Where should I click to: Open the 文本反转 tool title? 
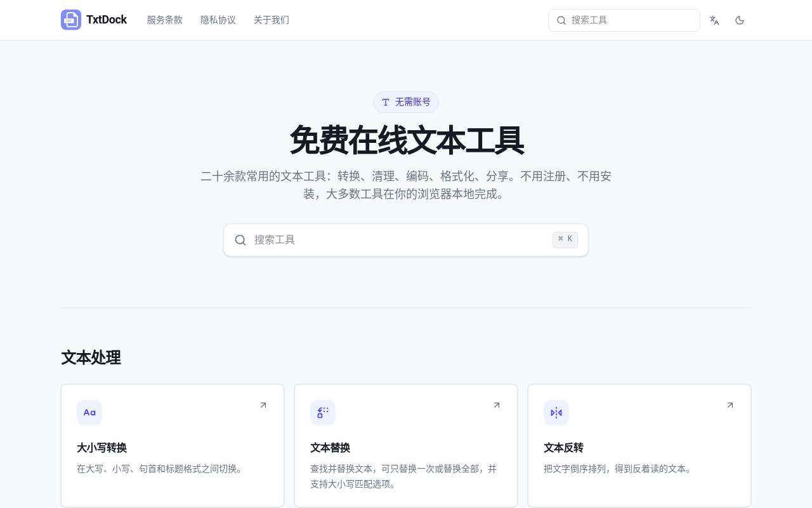pyautogui.click(x=564, y=448)
